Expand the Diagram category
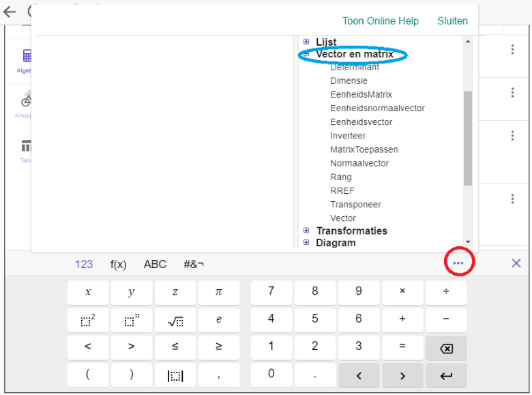This screenshot has height=395, width=532. click(x=306, y=242)
